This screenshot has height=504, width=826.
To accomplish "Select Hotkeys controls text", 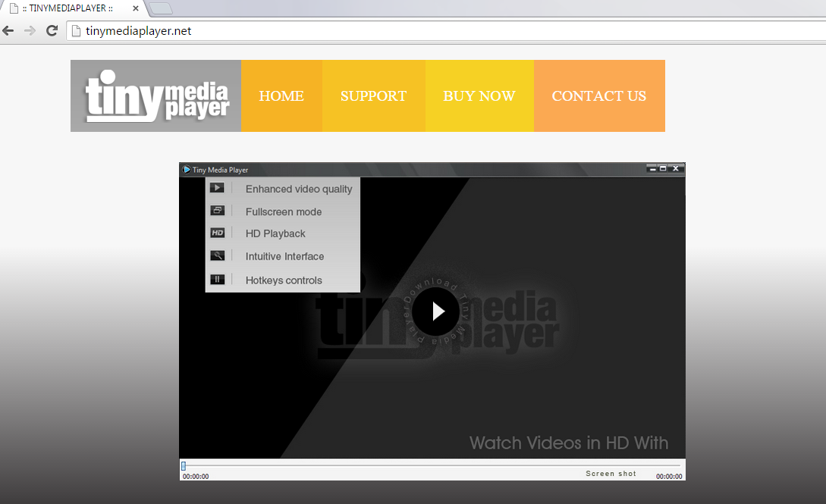I will tap(284, 280).
